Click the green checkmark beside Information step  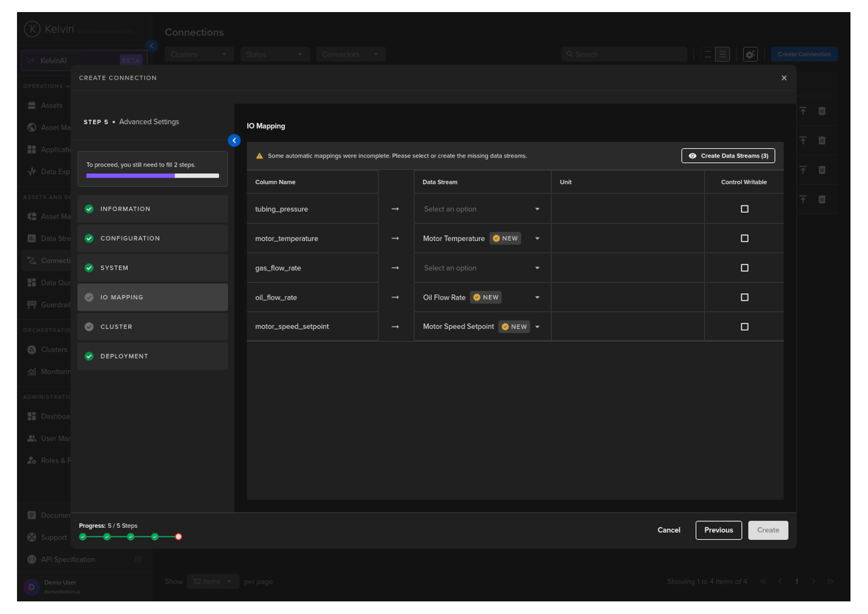pyautogui.click(x=89, y=209)
